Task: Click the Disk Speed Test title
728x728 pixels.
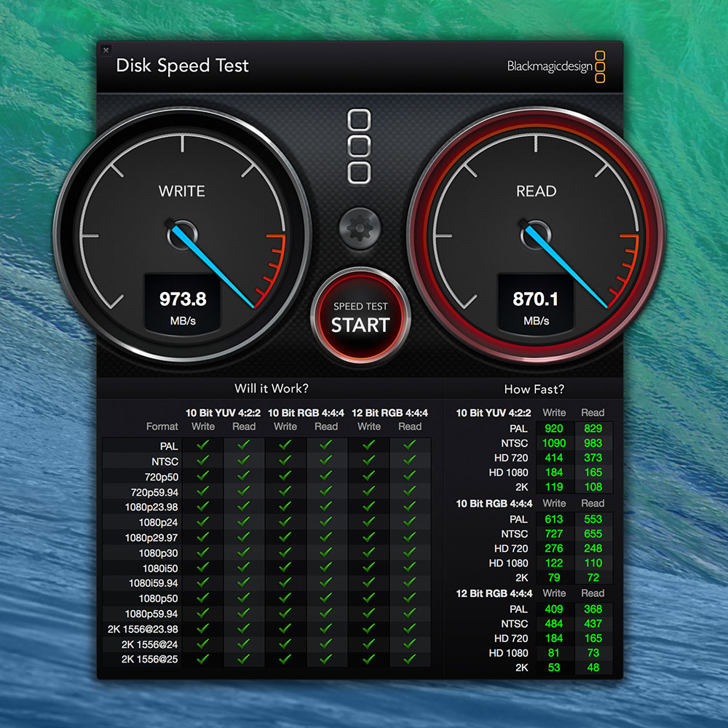Action: 182,66
